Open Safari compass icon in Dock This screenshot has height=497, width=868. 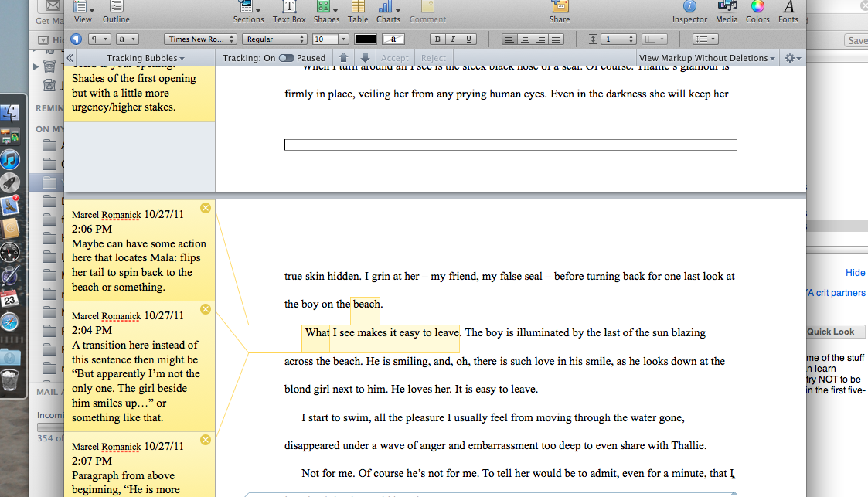tap(10, 322)
